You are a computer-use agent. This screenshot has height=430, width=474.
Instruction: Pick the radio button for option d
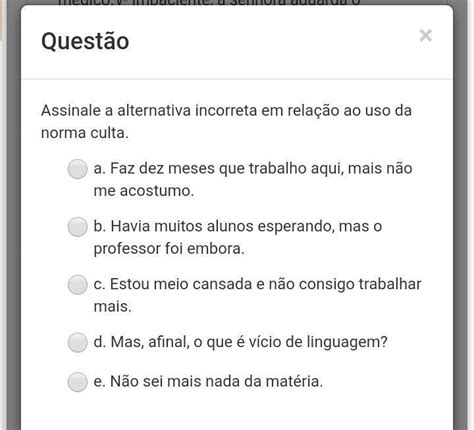(77, 342)
